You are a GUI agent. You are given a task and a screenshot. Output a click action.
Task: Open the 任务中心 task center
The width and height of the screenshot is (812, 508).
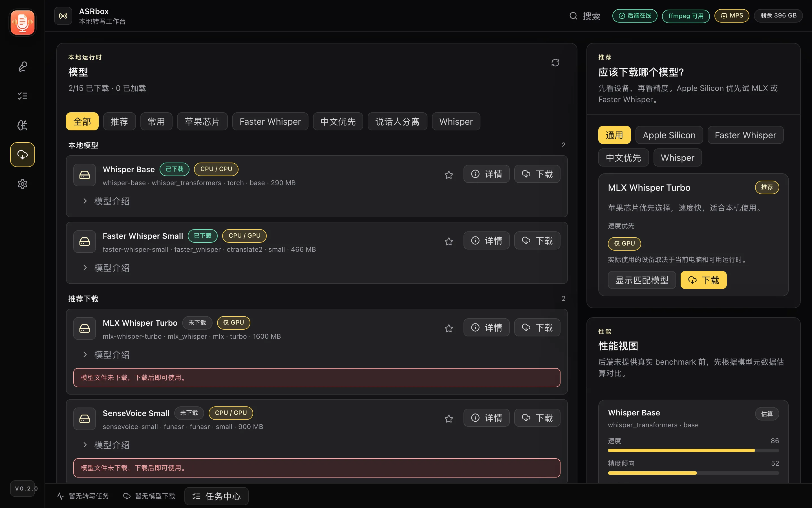tap(217, 496)
